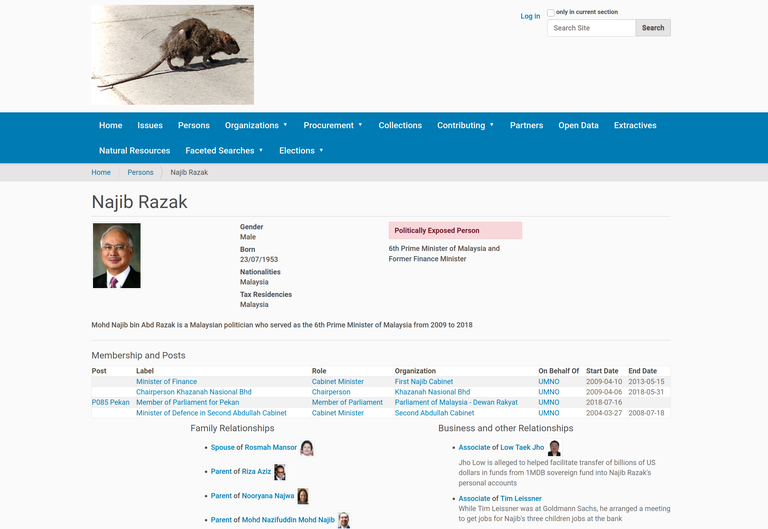Viewport: 768px width, 529px height.
Task: Go to Home in navigation bar
Action: coord(111,125)
